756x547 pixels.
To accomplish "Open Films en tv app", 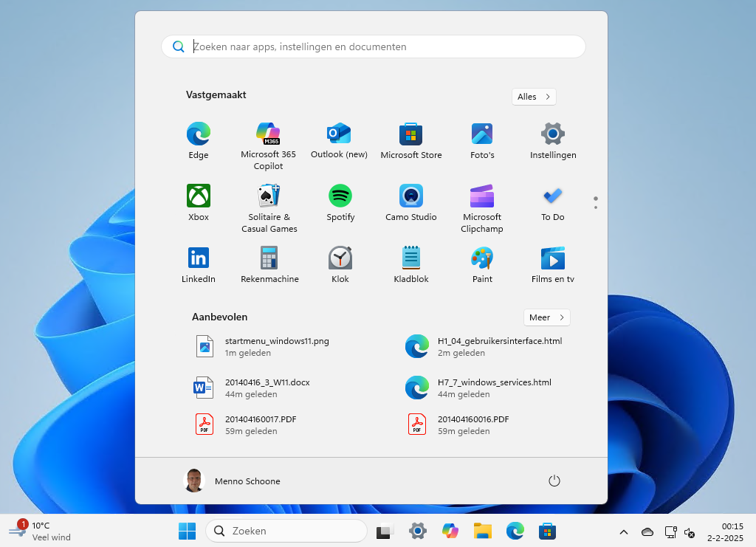I will coord(553,264).
